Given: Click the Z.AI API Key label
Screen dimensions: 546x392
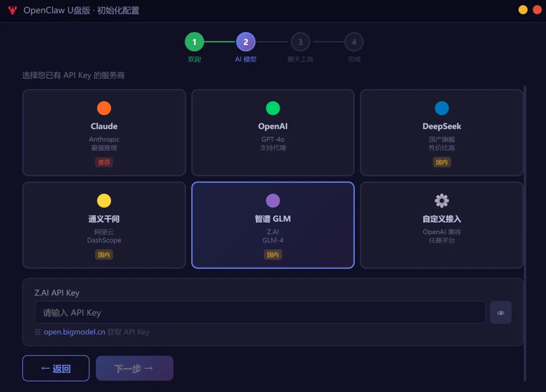Looking at the screenshot, I should 57,293.
